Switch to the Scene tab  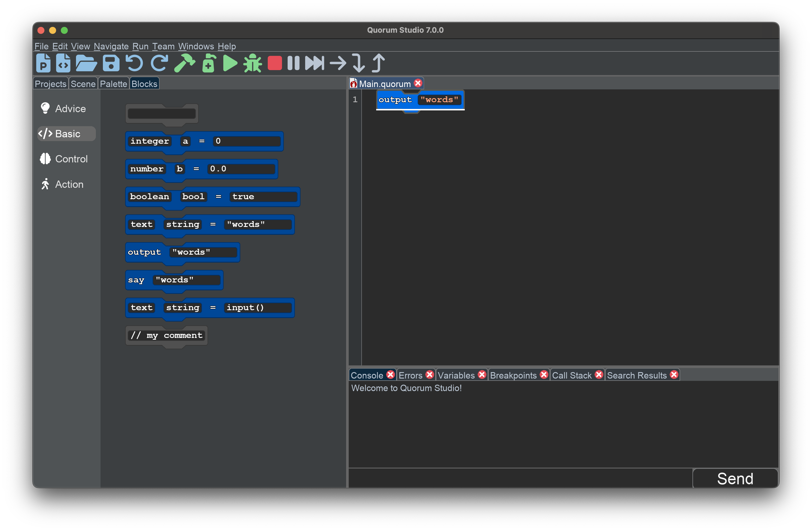pyautogui.click(x=83, y=84)
